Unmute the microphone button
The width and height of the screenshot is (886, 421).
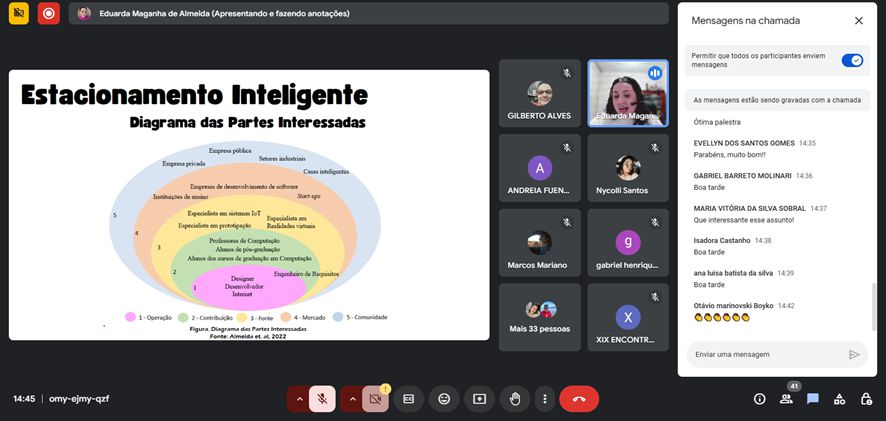click(322, 398)
